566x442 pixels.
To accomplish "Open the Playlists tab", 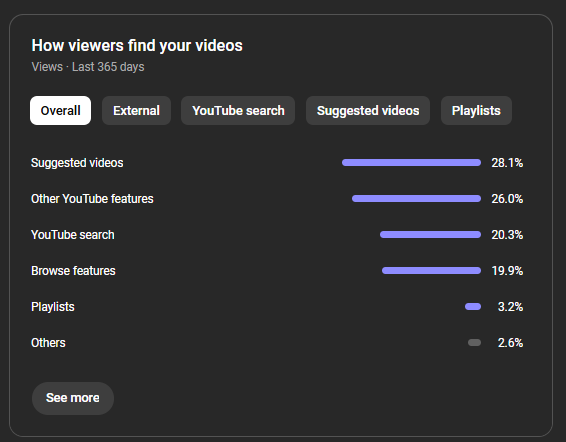I will tap(476, 110).
